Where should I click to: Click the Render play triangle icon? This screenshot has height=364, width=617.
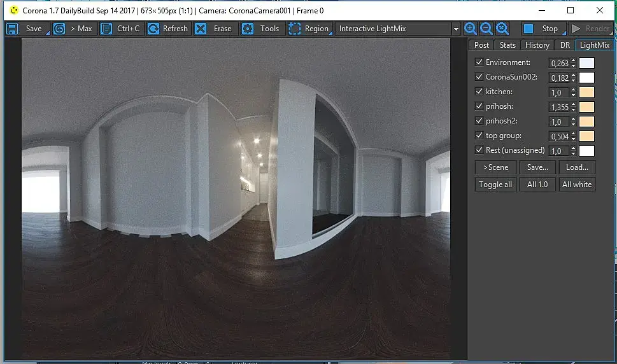click(x=576, y=29)
